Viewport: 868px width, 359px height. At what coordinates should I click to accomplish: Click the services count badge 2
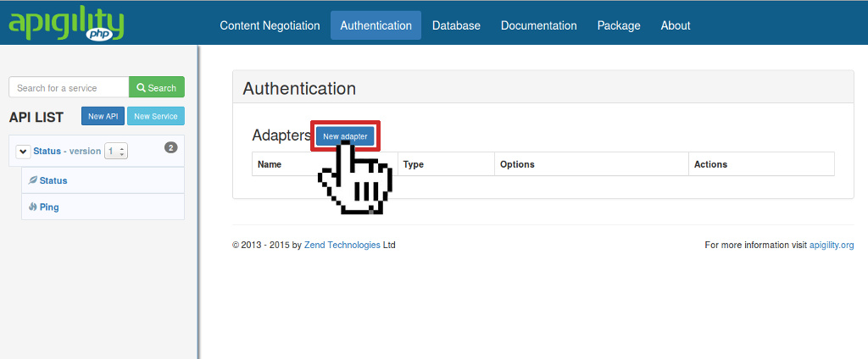pyautogui.click(x=171, y=147)
